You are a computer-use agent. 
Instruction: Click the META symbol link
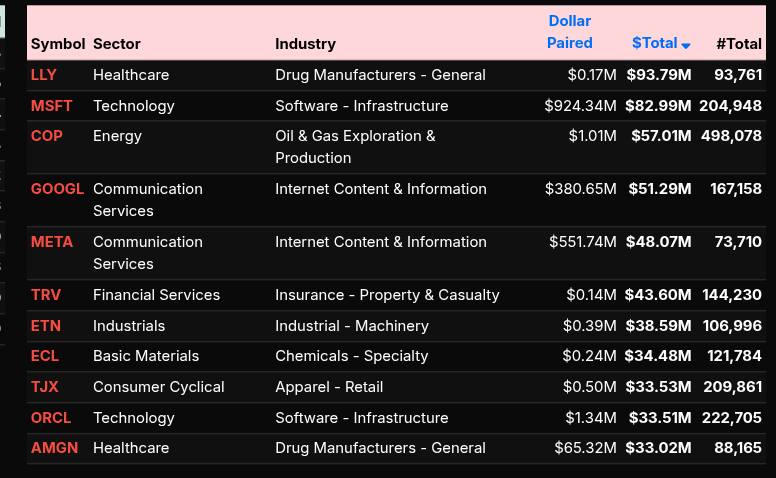point(52,242)
